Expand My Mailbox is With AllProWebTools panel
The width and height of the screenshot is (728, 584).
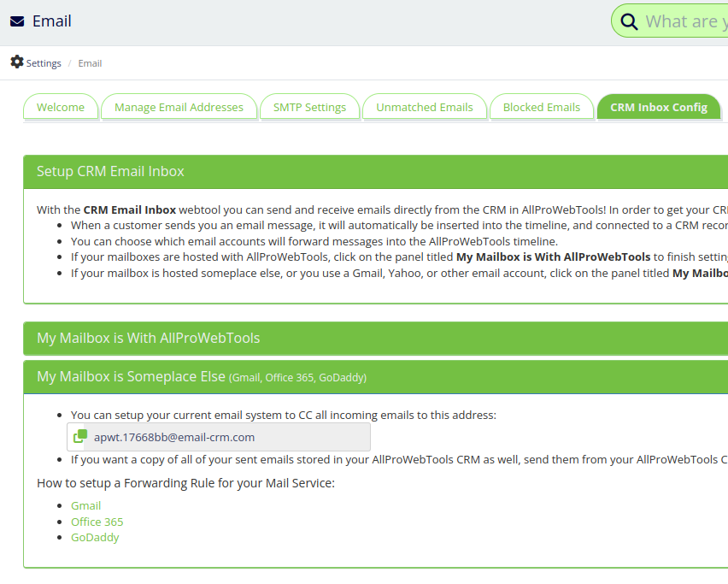click(x=376, y=339)
